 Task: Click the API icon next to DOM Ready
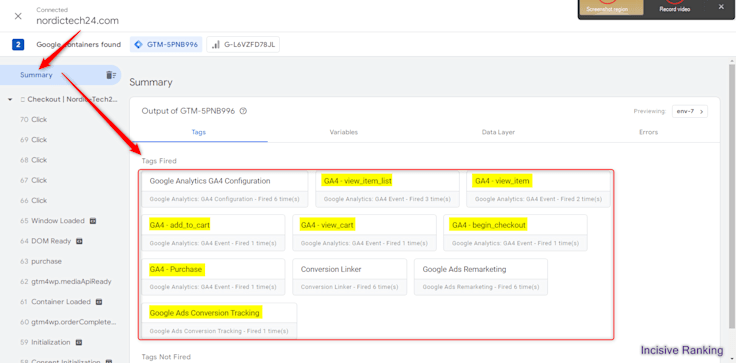click(x=79, y=241)
